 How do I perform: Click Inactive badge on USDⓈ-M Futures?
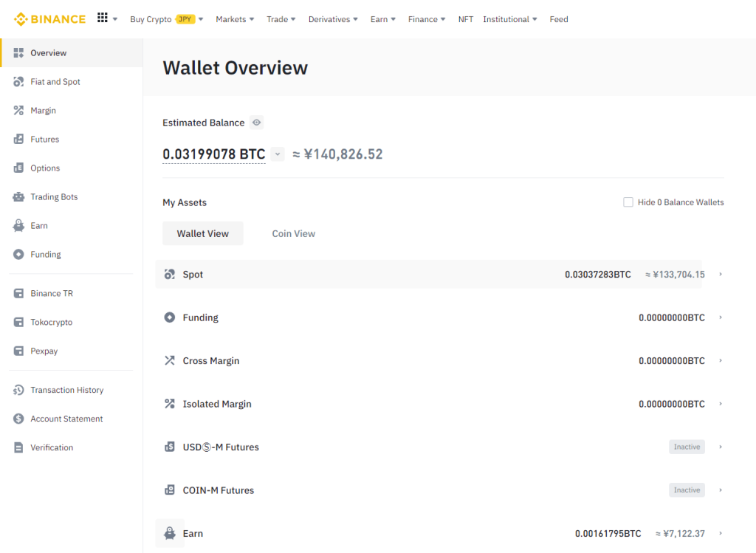687,447
